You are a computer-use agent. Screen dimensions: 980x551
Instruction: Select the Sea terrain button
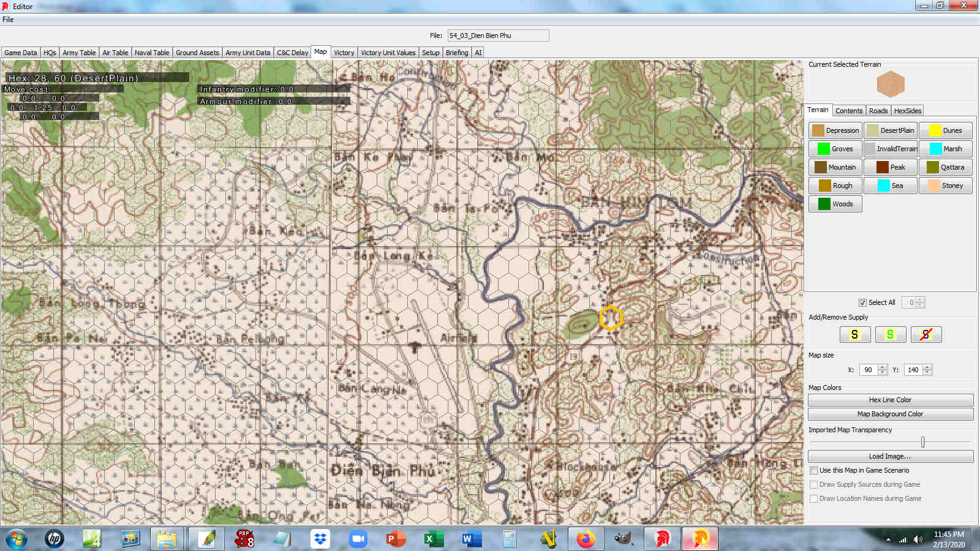click(891, 186)
